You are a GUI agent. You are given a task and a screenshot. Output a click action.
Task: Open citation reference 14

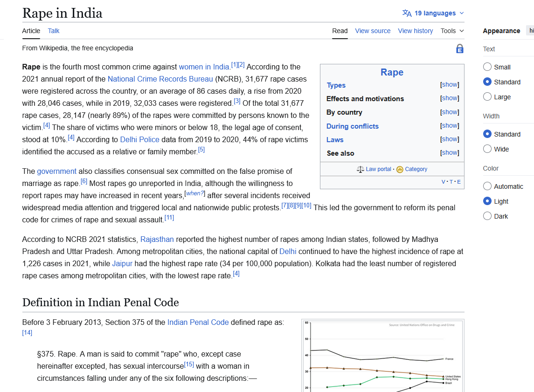(x=27, y=332)
